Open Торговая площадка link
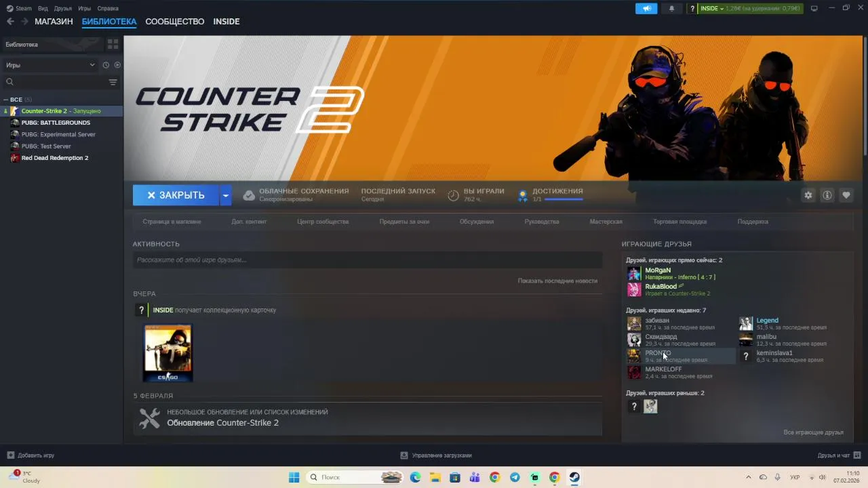The image size is (868, 488). (x=679, y=222)
